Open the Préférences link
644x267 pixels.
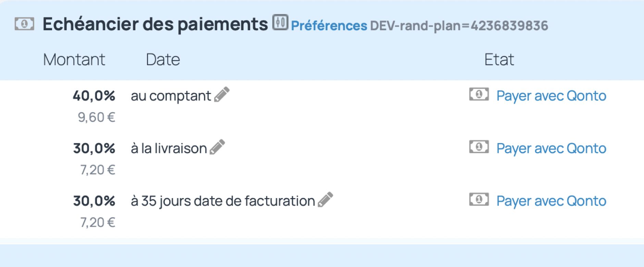click(x=329, y=26)
